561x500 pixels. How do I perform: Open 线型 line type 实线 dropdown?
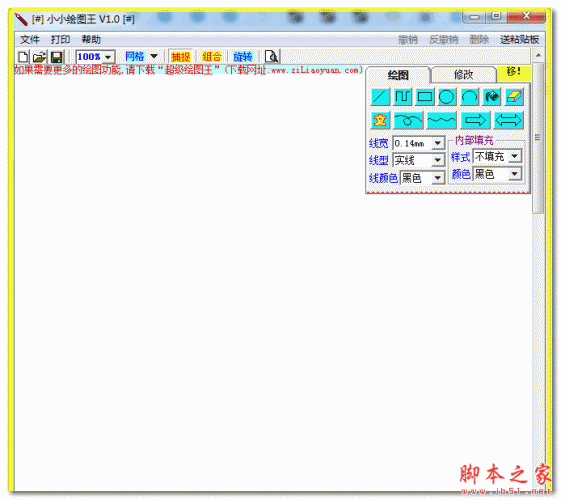click(x=438, y=160)
